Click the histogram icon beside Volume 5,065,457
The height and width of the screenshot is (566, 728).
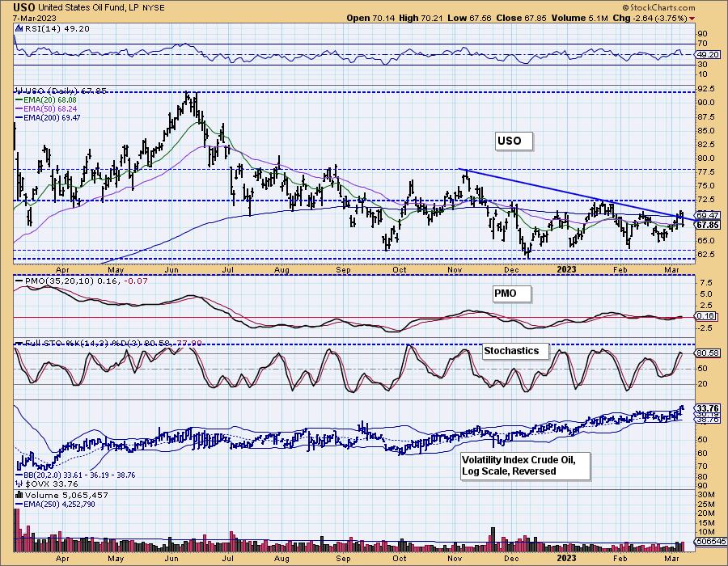tap(19, 495)
